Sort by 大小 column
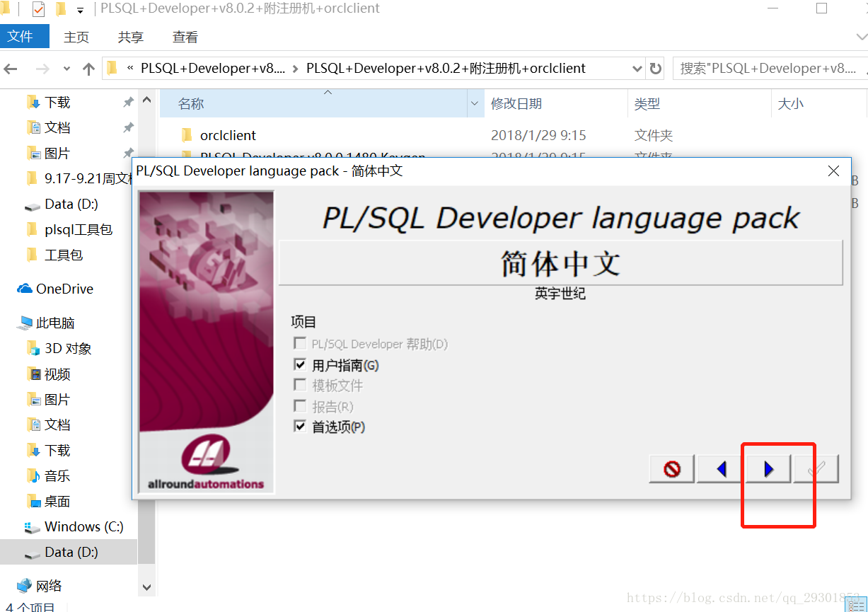Screen dimensions: 868x612 point(791,104)
